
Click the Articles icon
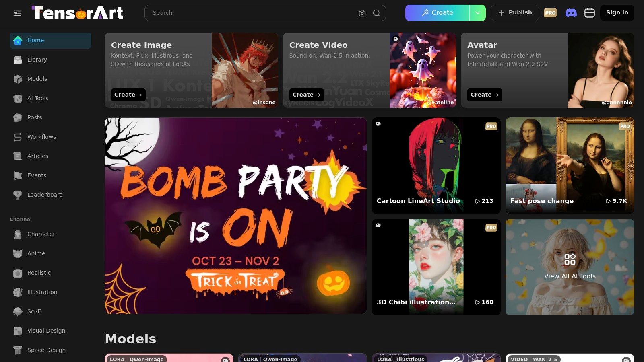point(18,156)
